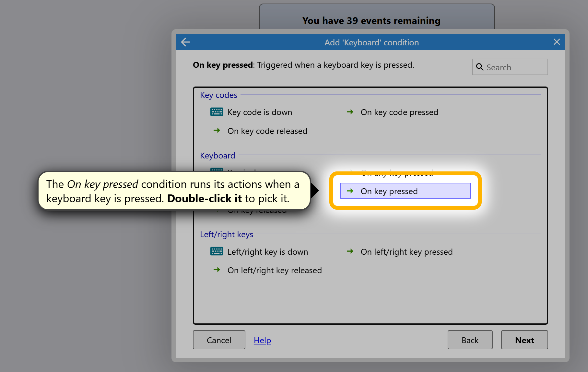Click the green arrow beside On key code released

pyautogui.click(x=217, y=131)
